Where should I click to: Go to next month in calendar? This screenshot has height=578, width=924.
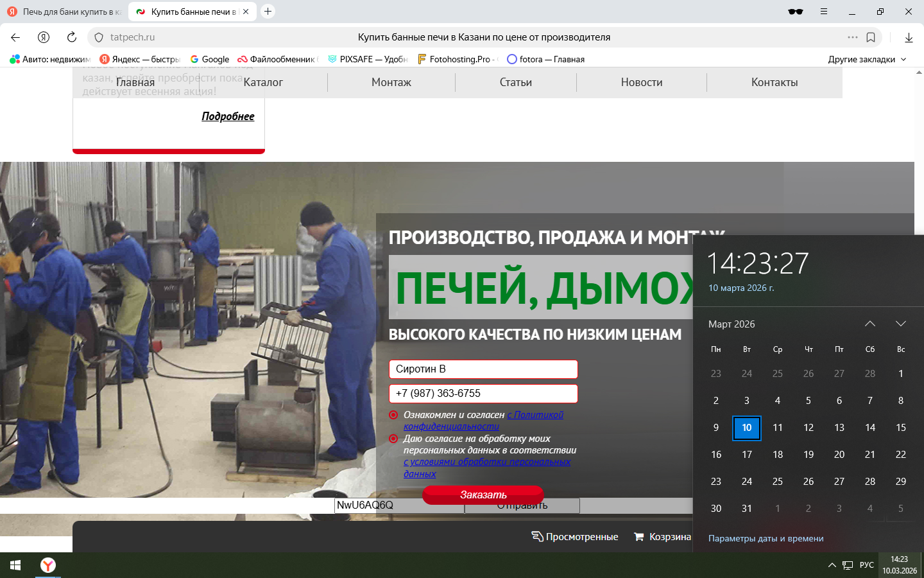point(901,324)
